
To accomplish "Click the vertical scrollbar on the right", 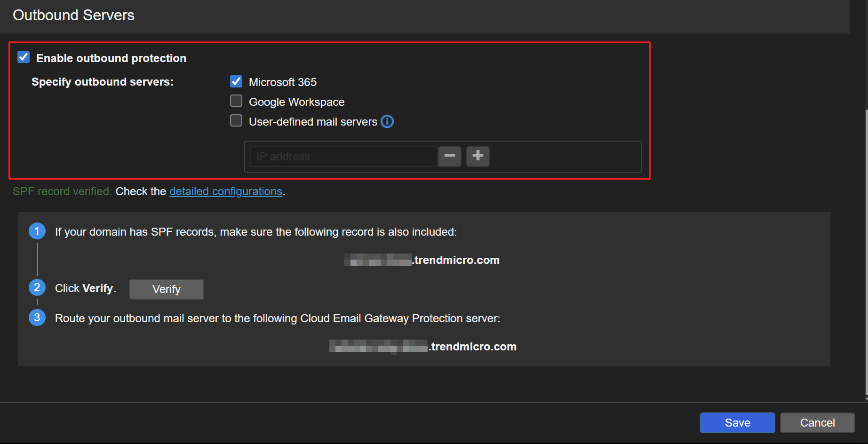I will click(x=866, y=249).
